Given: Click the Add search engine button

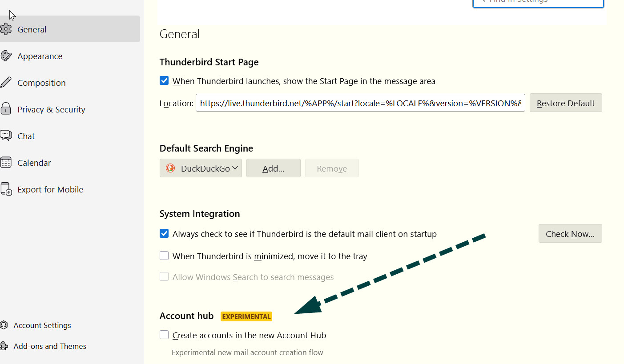Looking at the screenshot, I should pos(273,168).
